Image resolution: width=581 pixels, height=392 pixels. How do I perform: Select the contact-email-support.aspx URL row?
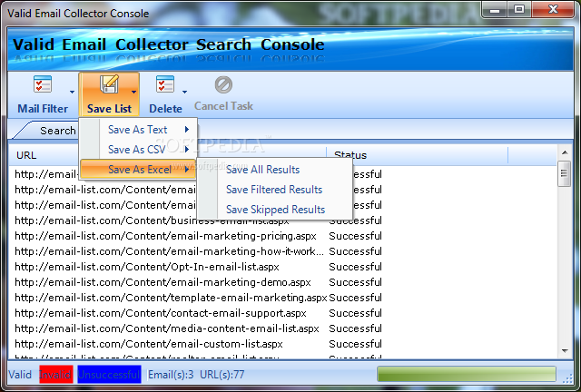(x=161, y=313)
